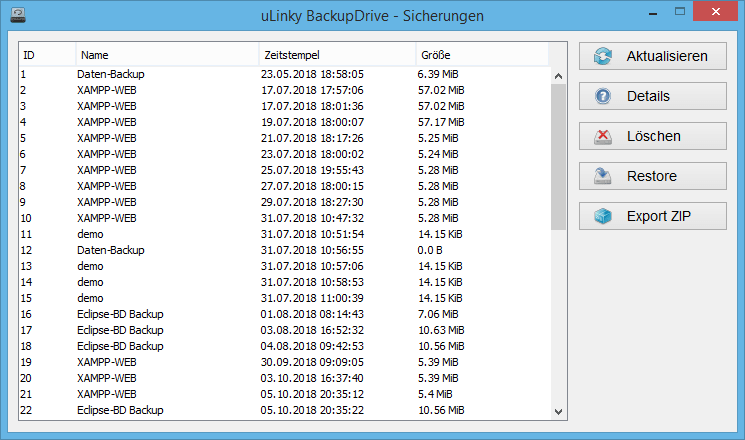This screenshot has height=440, width=745.
Task: Sort by the Zeitstempel column header
Action: 337,55
